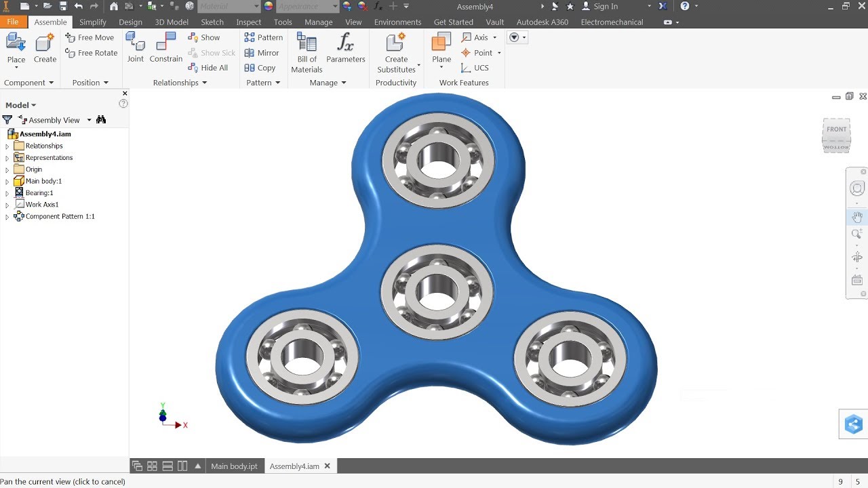Click the model browser help icon
This screenshot has width=868, height=488.
tap(123, 104)
